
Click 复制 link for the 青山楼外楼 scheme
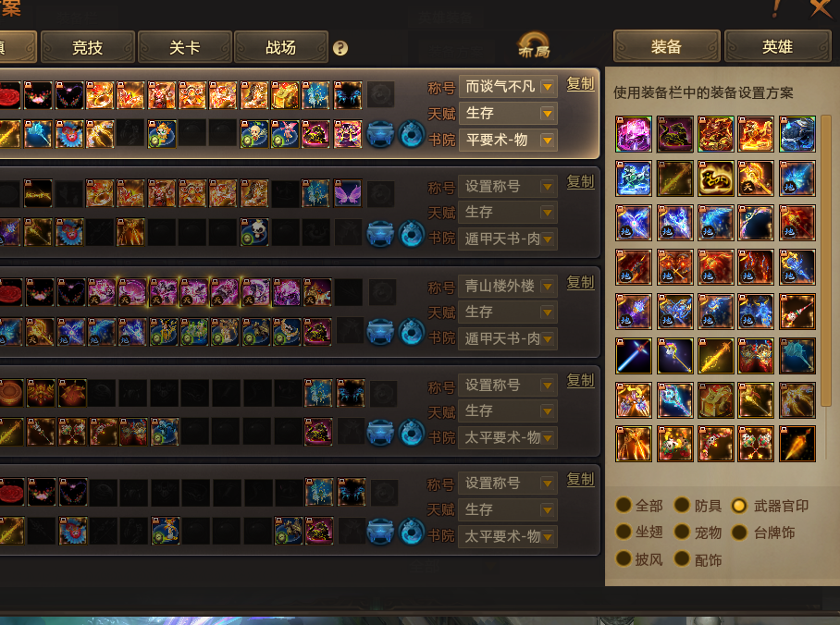(x=581, y=283)
